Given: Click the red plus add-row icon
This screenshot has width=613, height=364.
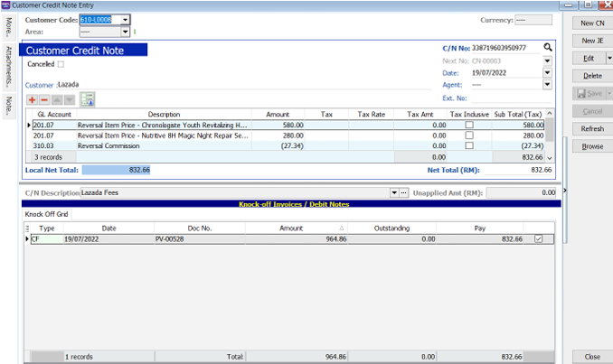Looking at the screenshot, I should (33, 98).
